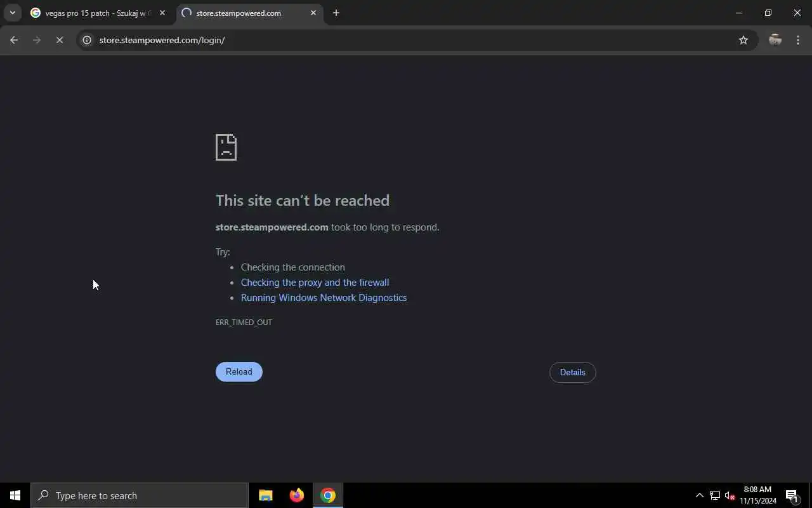Click the address bar URL field
Viewport: 812px width, 508px height.
click(x=412, y=40)
